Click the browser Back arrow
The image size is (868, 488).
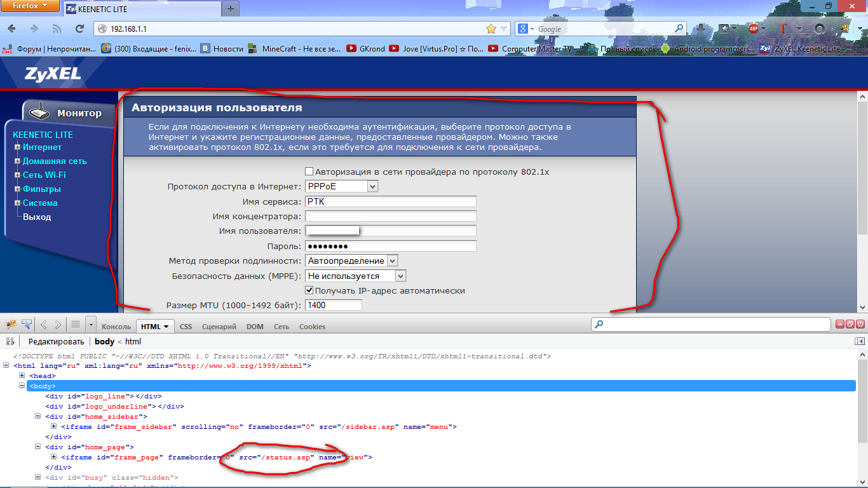tap(12, 29)
